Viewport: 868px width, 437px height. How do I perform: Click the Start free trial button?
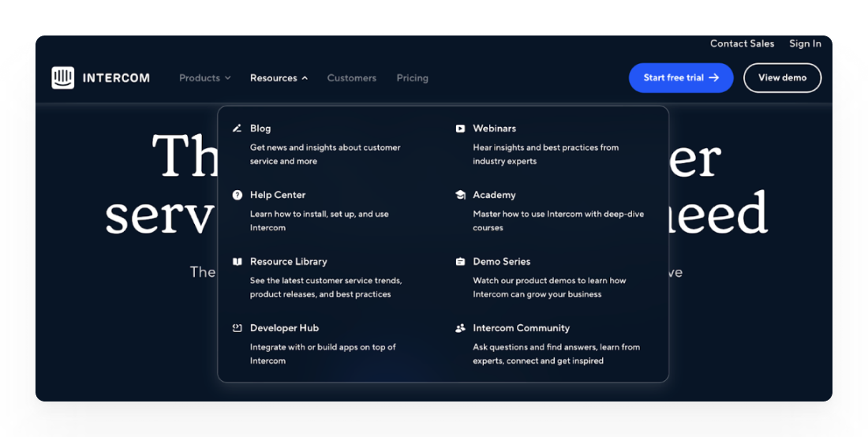(x=681, y=78)
